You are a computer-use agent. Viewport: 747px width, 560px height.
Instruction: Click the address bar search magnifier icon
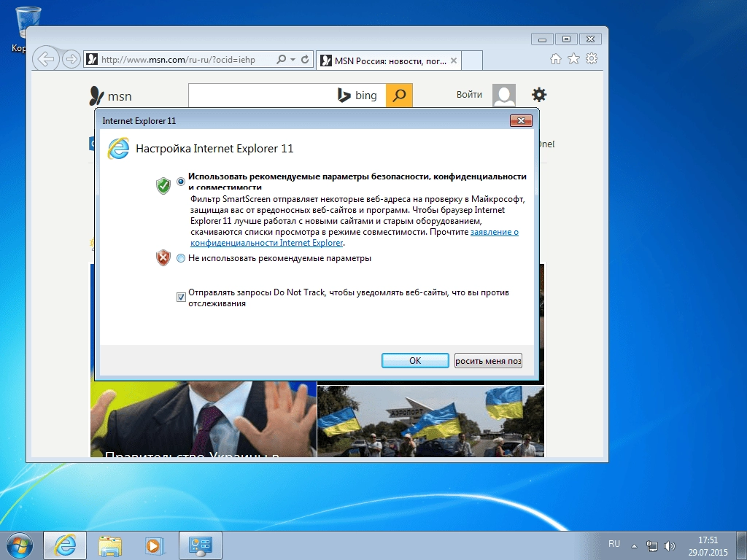tap(281, 60)
